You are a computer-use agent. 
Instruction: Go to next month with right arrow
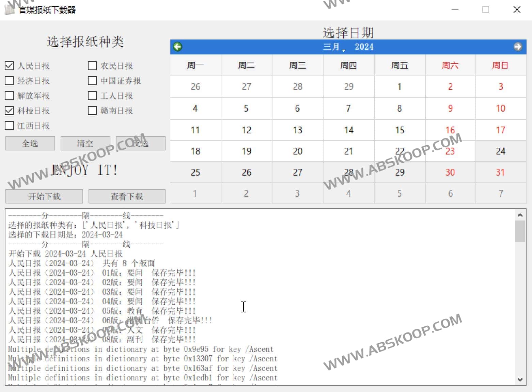[x=518, y=47]
